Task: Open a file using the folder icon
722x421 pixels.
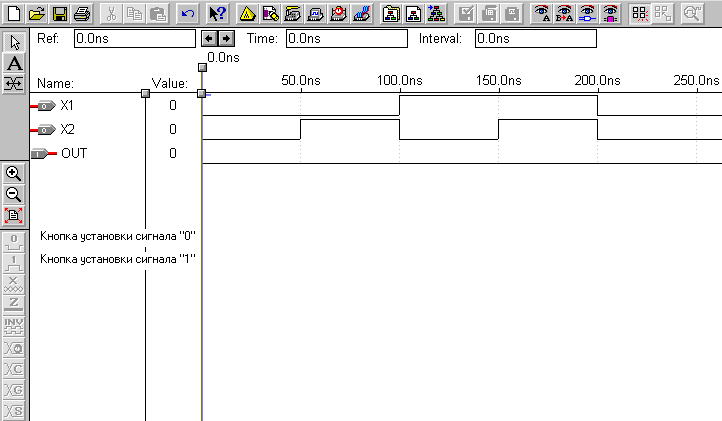Action: tap(36, 14)
